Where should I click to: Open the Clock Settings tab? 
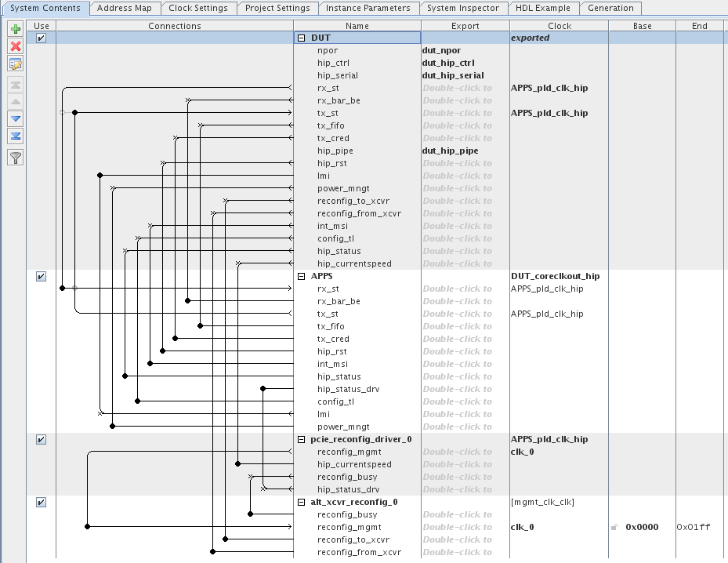pyautogui.click(x=197, y=8)
